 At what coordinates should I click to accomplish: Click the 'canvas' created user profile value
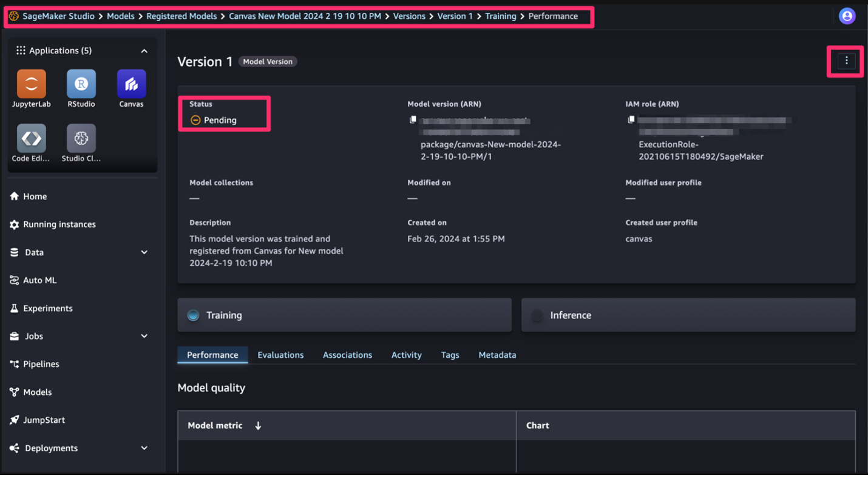[x=639, y=239]
